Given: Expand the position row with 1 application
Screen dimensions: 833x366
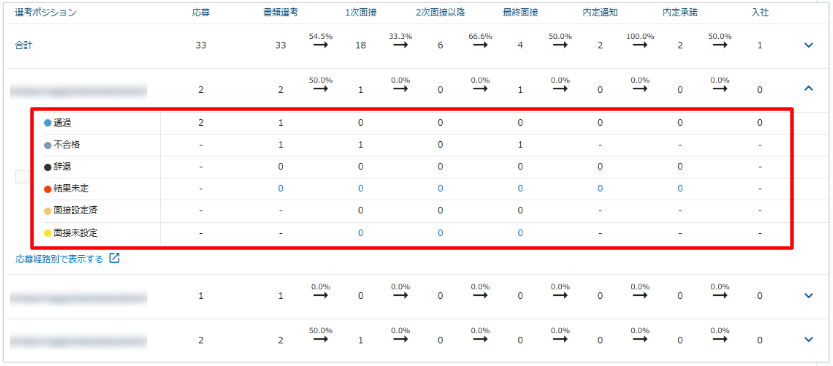Looking at the screenshot, I should click(809, 295).
